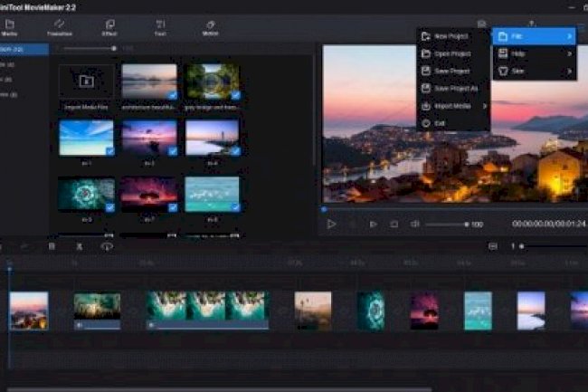
Task: Open the Media tab
Action: tap(9, 27)
